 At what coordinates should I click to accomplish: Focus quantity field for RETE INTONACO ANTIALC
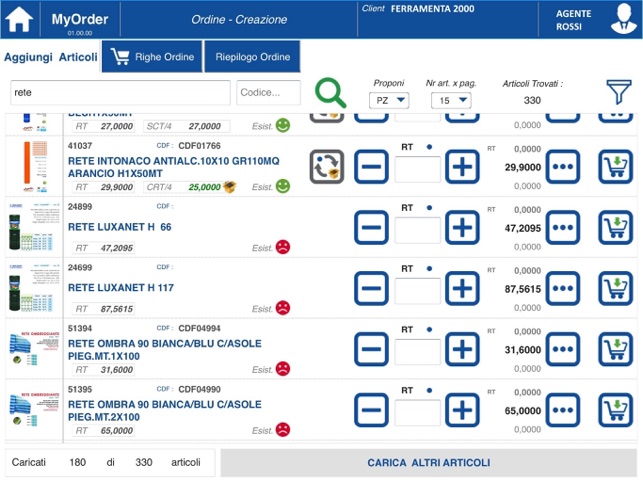point(417,169)
